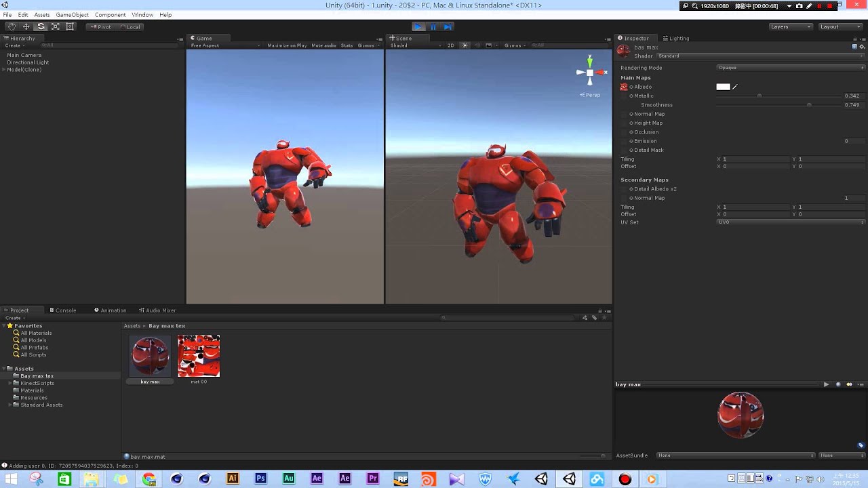Image resolution: width=868 pixels, height=488 pixels.
Task: Toggle Stats overlay in Game view
Action: tap(347, 45)
